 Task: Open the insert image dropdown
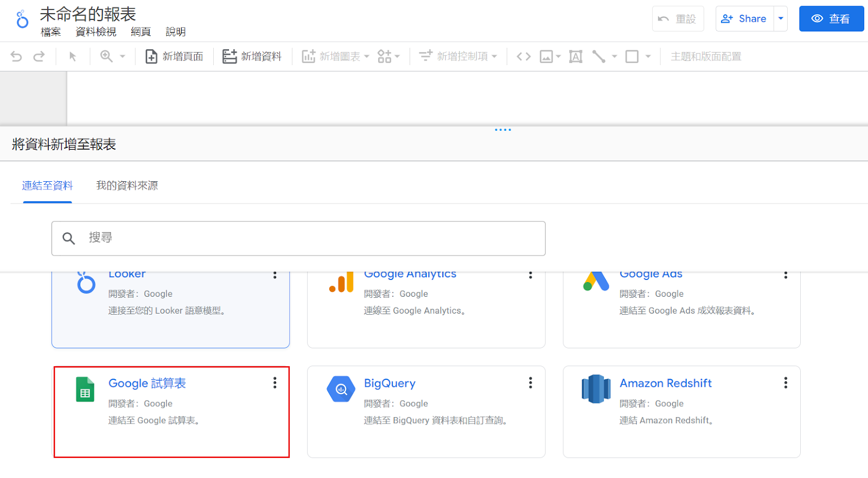[x=550, y=56]
